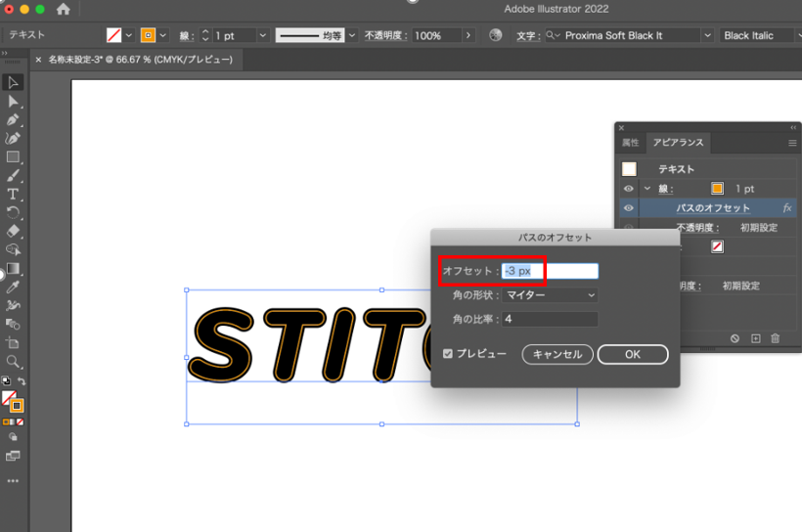Viewport: 802px width, 532px height.
Task: Select the Selection tool in toolbar
Action: [x=13, y=82]
